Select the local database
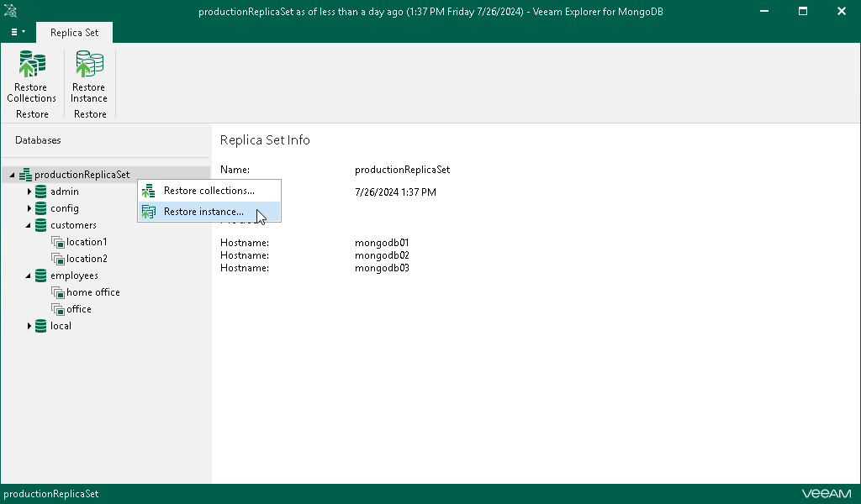Viewport: 861px width, 504px height. (x=61, y=326)
